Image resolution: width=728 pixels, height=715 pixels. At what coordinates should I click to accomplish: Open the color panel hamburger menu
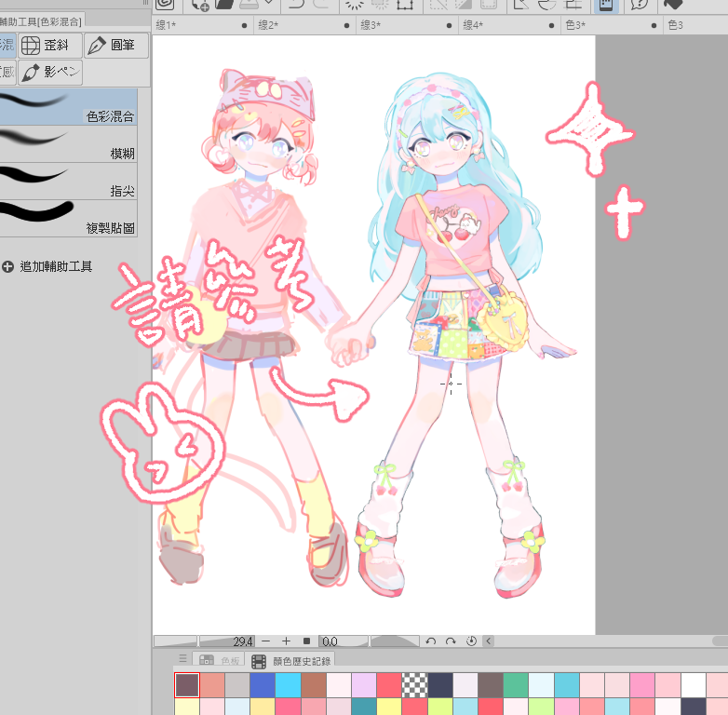(182, 658)
